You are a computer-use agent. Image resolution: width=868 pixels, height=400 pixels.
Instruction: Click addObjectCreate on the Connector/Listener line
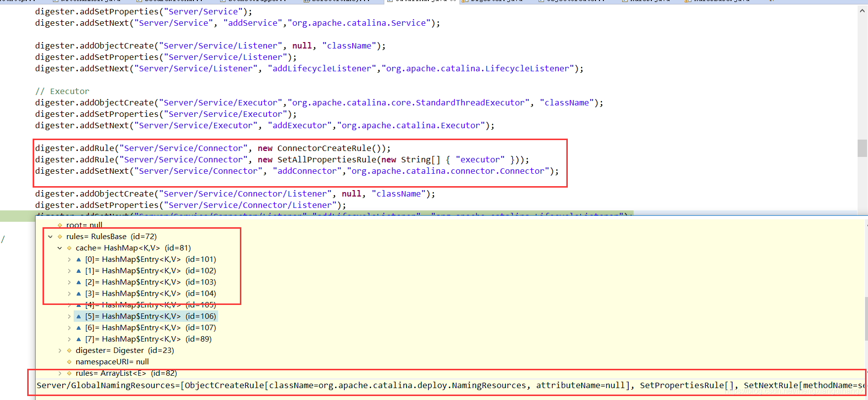(117, 194)
